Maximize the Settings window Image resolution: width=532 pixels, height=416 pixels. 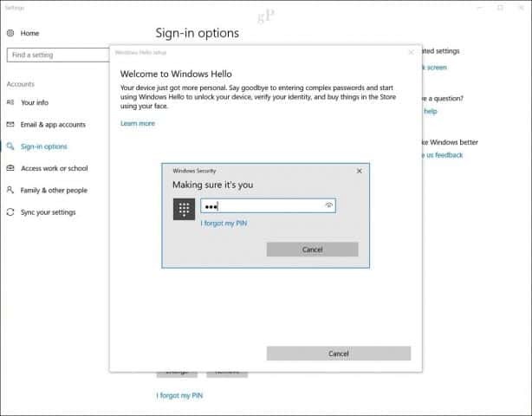pyautogui.click(x=501, y=8)
